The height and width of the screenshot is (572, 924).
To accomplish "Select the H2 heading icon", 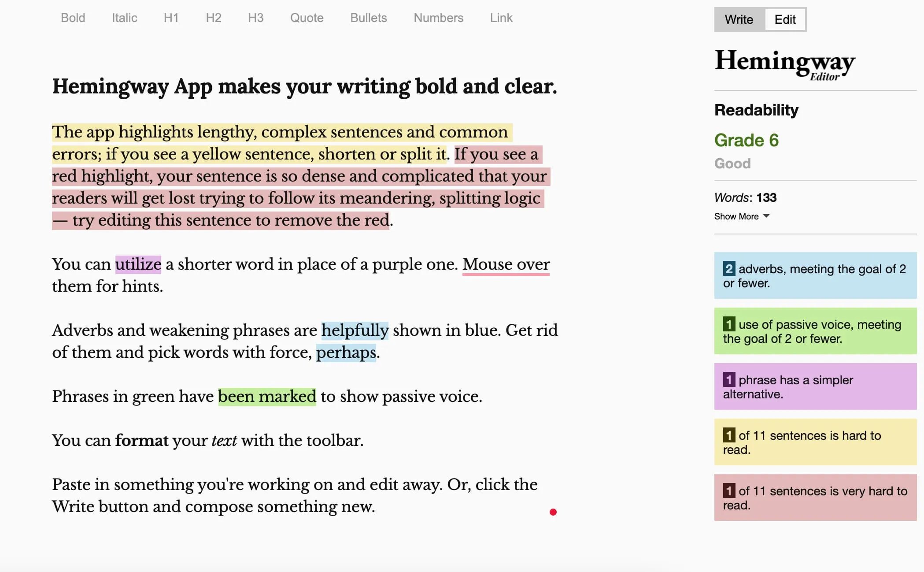I will (x=213, y=18).
